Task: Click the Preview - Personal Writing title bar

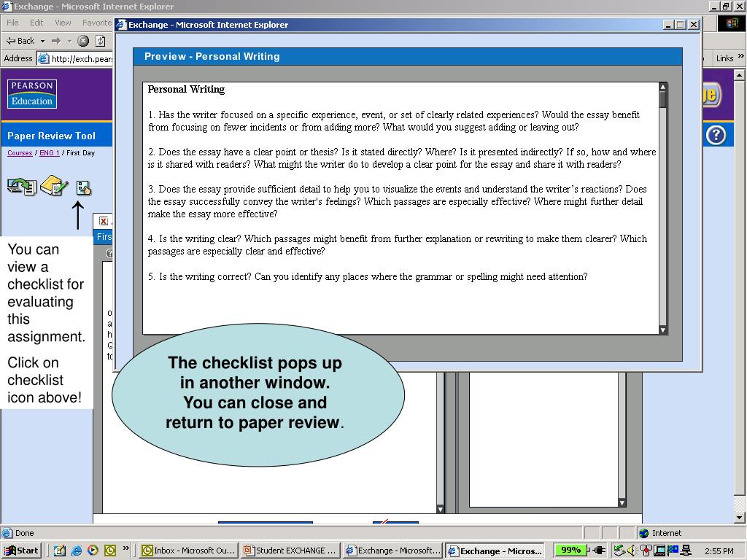Action: point(407,56)
